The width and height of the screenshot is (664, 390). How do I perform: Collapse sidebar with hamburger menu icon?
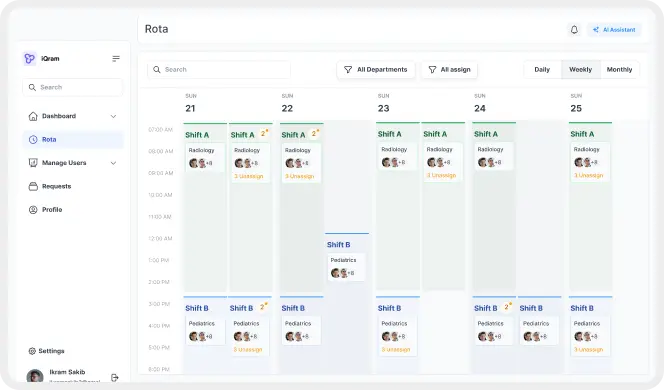116,58
